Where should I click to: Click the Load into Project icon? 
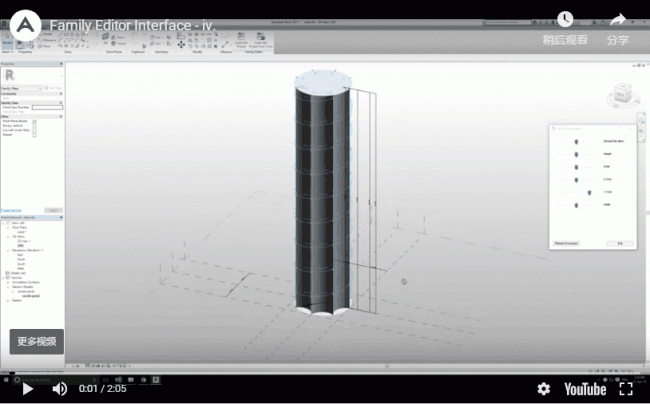[x=241, y=40]
